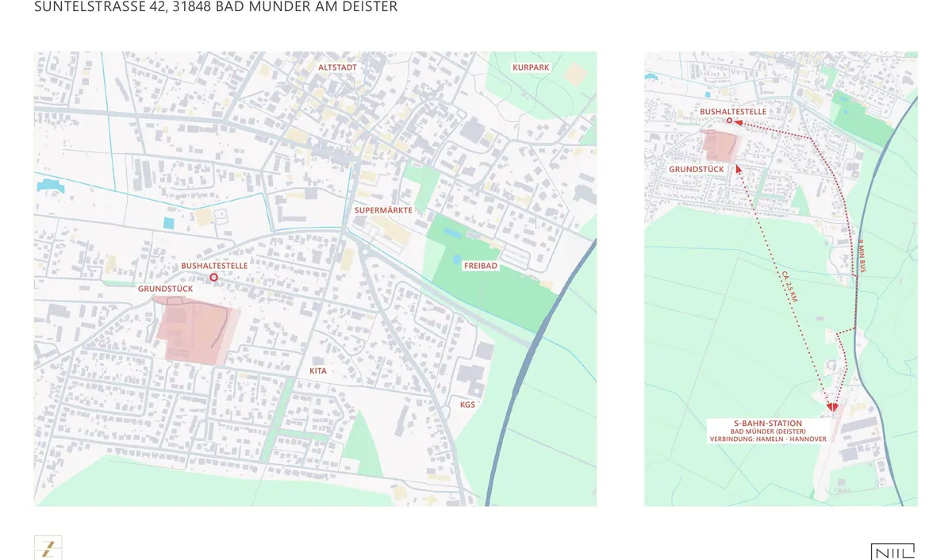Select the red bus stop marker on the large map

(213, 278)
